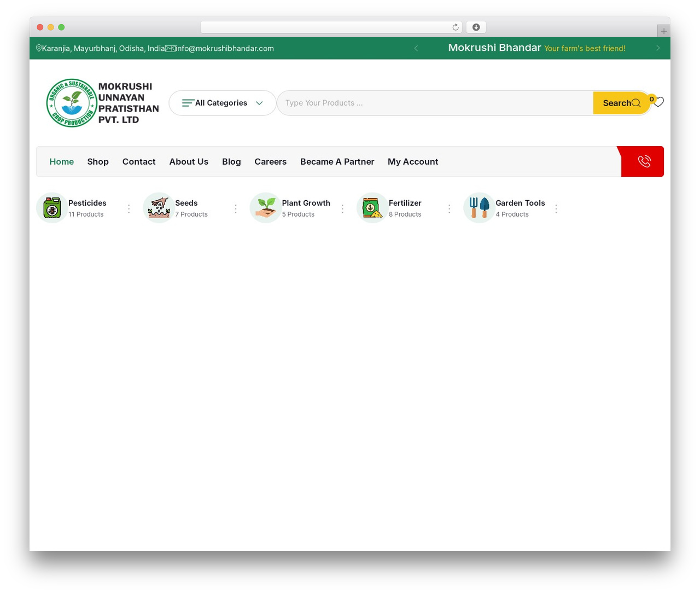The width and height of the screenshot is (700, 593).
Task: Click the browser address bar
Action: 331,27
